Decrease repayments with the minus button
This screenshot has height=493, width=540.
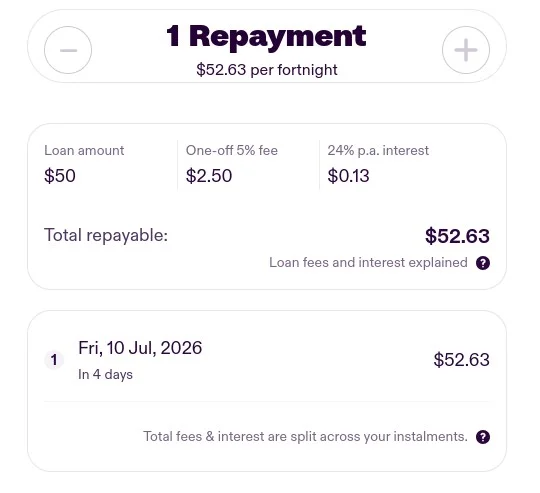click(68, 50)
